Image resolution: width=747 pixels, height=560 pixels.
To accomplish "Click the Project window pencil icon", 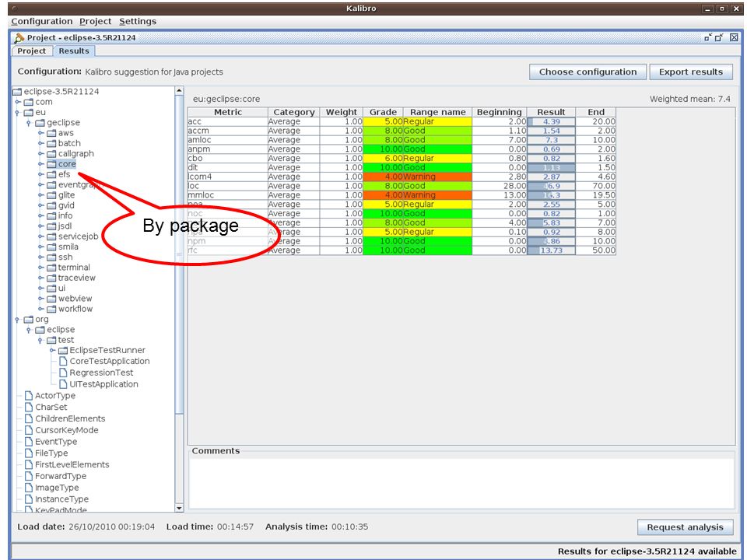I will 19,37.
